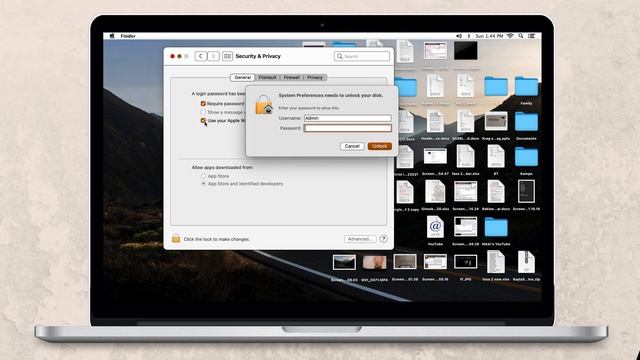This screenshot has height=360, width=640.
Task: Select the BT document icon on desktop
Action: (496, 157)
